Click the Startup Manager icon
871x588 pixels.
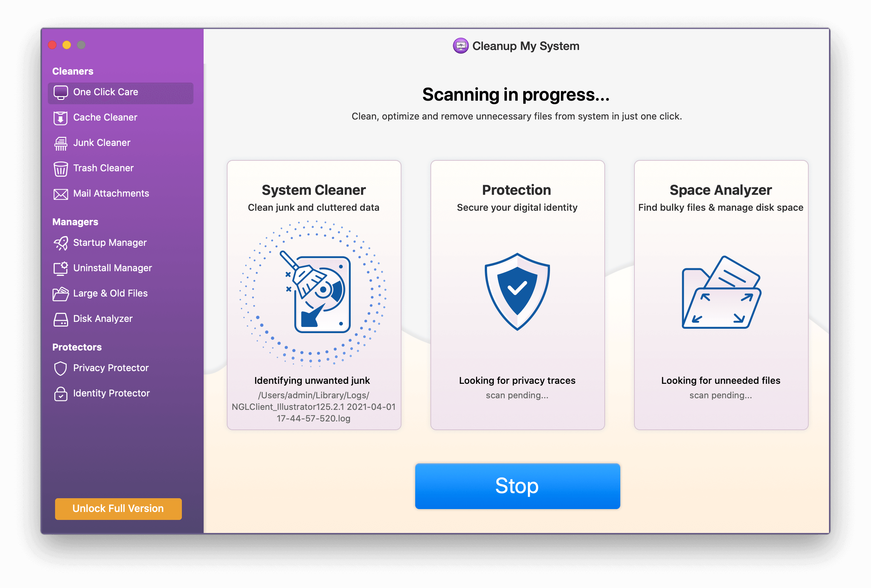[60, 243]
